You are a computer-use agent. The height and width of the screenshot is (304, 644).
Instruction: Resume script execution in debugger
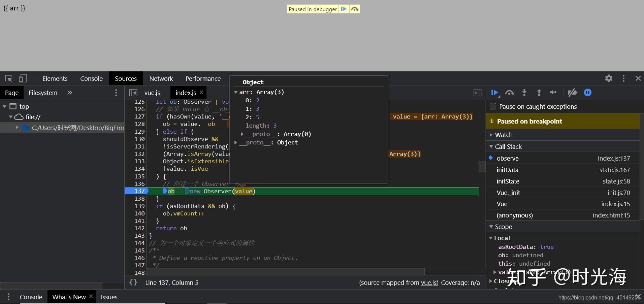point(494,93)
